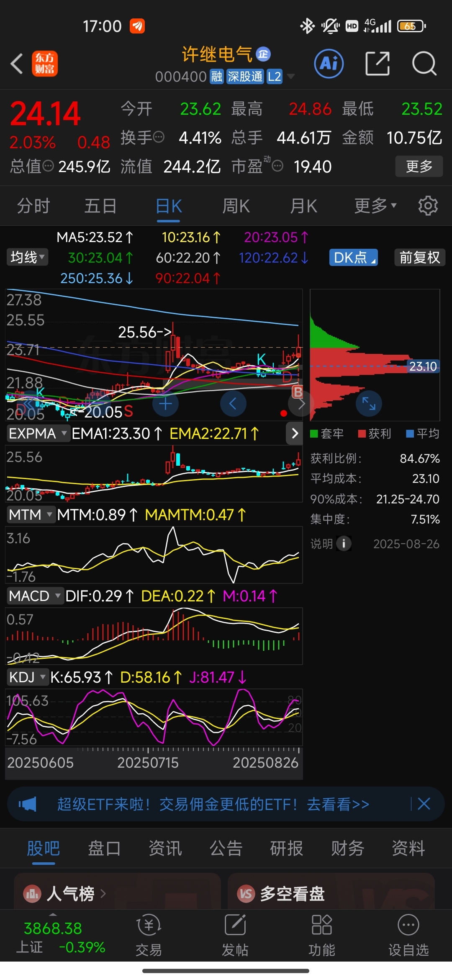452x980 pixels.
Task: Tap the left arrow chart navigation button
Action: click(x=233, y=404)
